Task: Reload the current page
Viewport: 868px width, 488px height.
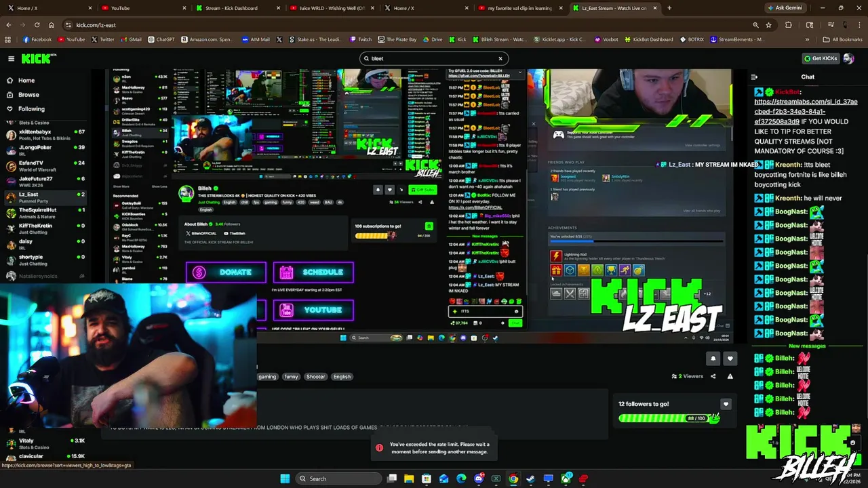Action: 37,25
